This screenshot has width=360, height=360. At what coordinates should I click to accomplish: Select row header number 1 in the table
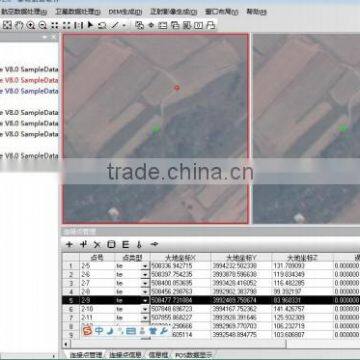pos(71,266)
